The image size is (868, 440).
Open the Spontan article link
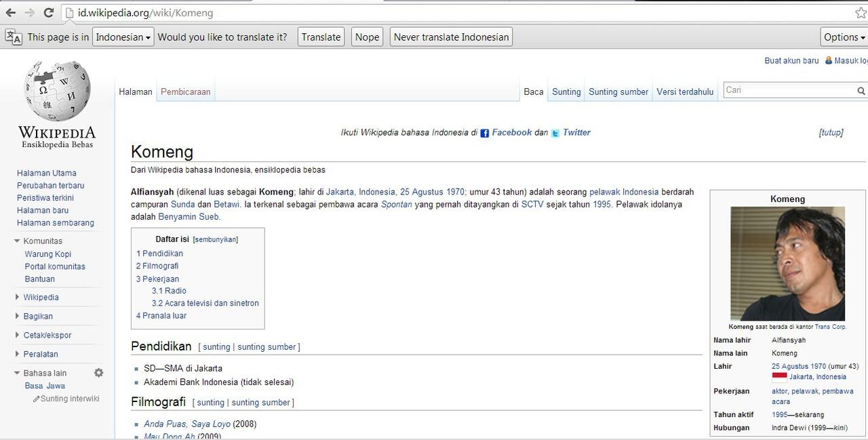tap(397, 204)
